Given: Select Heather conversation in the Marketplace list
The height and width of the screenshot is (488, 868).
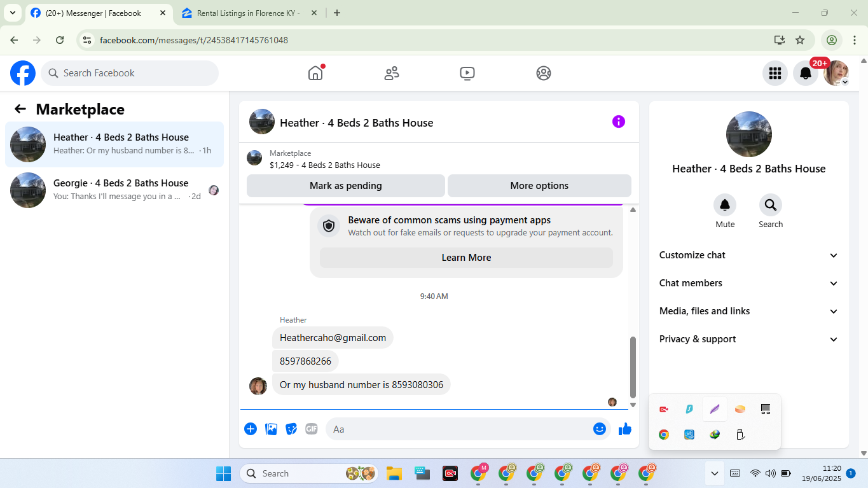Looking at the screenshot, I should point(114,144).
